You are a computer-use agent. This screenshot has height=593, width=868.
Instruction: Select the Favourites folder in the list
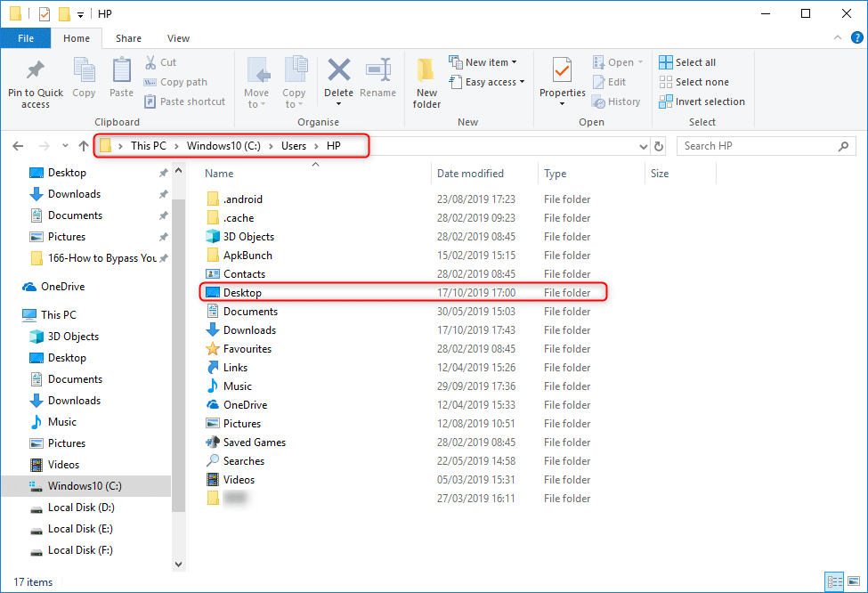point(403,349)
